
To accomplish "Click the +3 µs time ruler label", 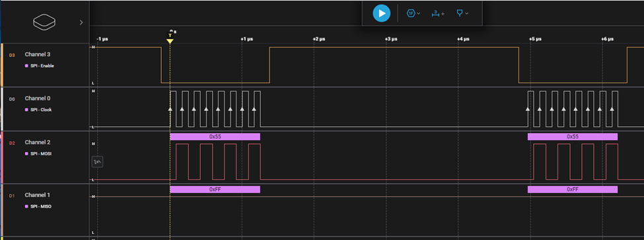I will [391, 39].
